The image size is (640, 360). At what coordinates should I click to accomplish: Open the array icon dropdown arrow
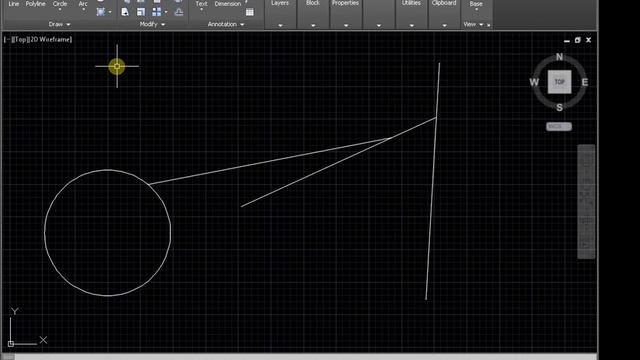pos(166,12)
